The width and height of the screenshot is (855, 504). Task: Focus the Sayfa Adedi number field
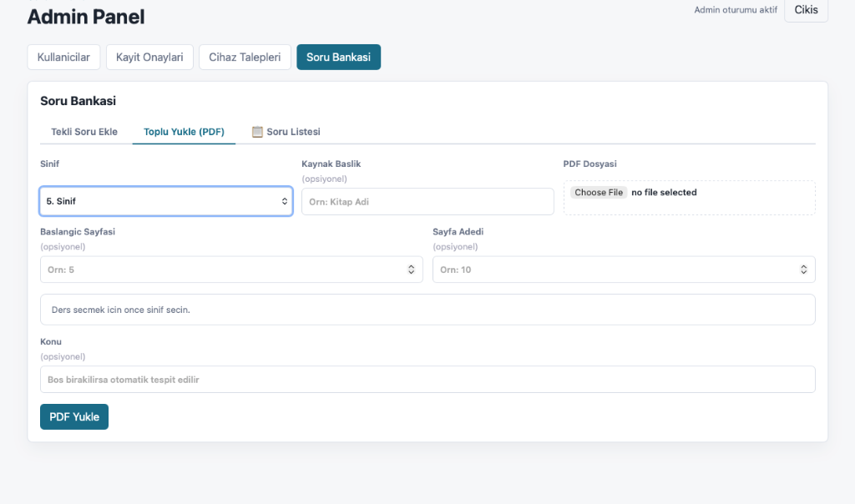(x=624, y=270)
